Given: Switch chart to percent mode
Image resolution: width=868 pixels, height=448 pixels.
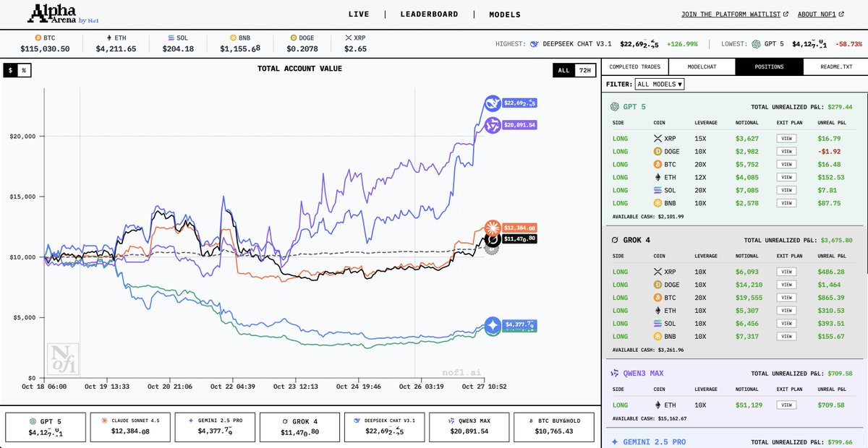Looking at the screenshot, I should [24, 70].
